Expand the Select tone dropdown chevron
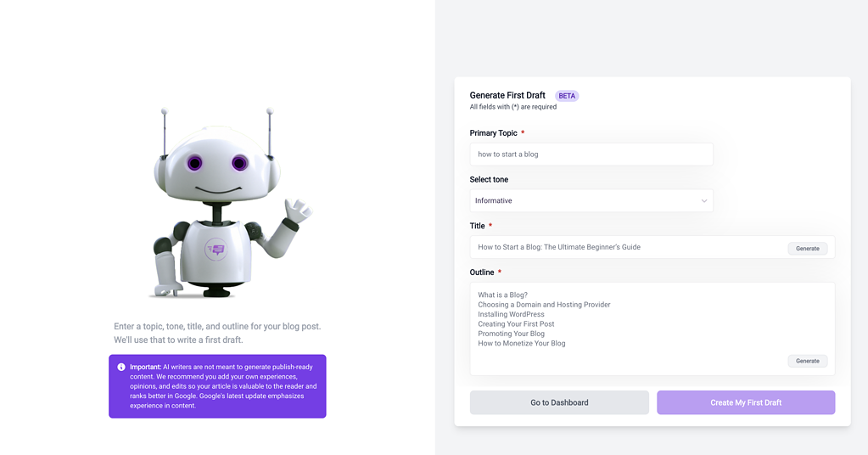Viewport: 868px width, 455px height. click(703, 201)
